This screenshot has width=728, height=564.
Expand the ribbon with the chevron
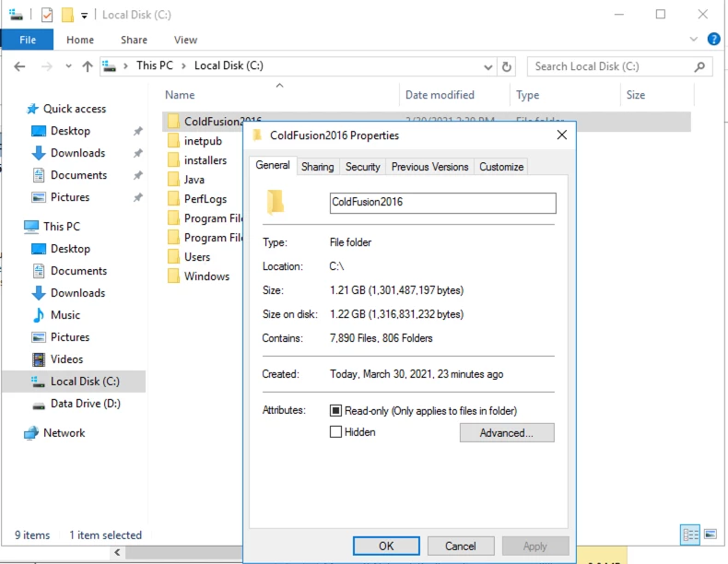(x=694, y=40)
